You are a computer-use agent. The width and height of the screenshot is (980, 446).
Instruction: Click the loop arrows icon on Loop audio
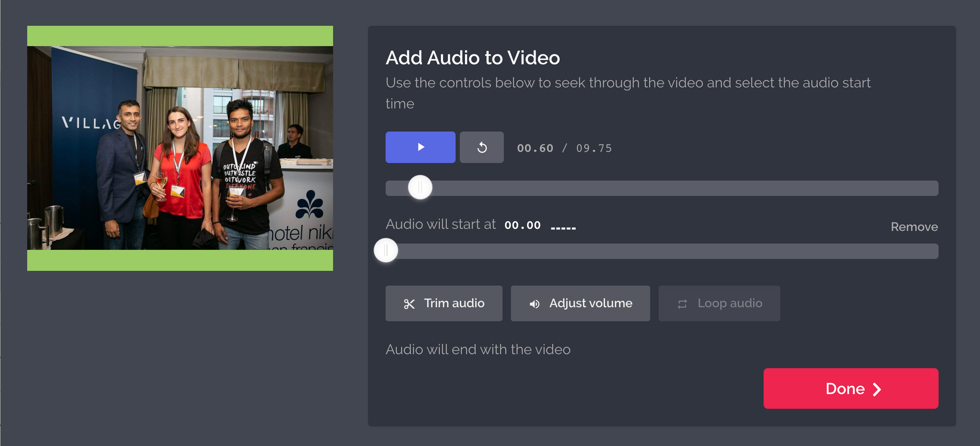[x=682, y=304]
